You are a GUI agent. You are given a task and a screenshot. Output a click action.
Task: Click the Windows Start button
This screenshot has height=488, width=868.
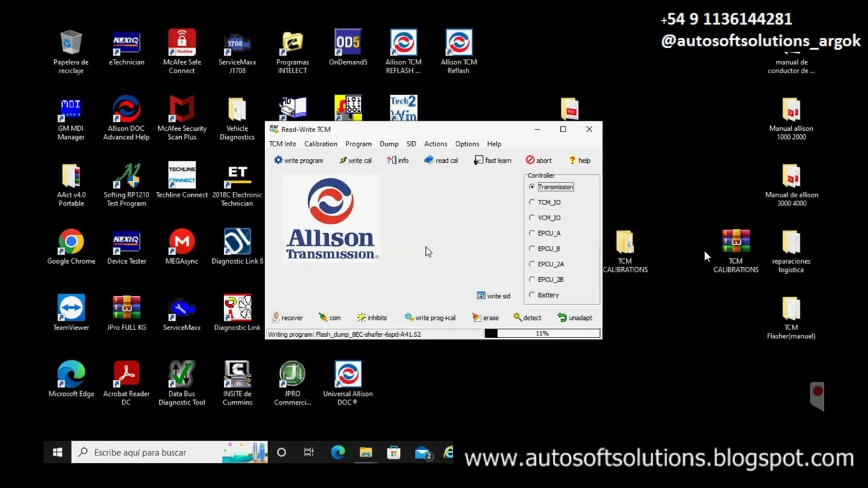click(x=58, y=453)
